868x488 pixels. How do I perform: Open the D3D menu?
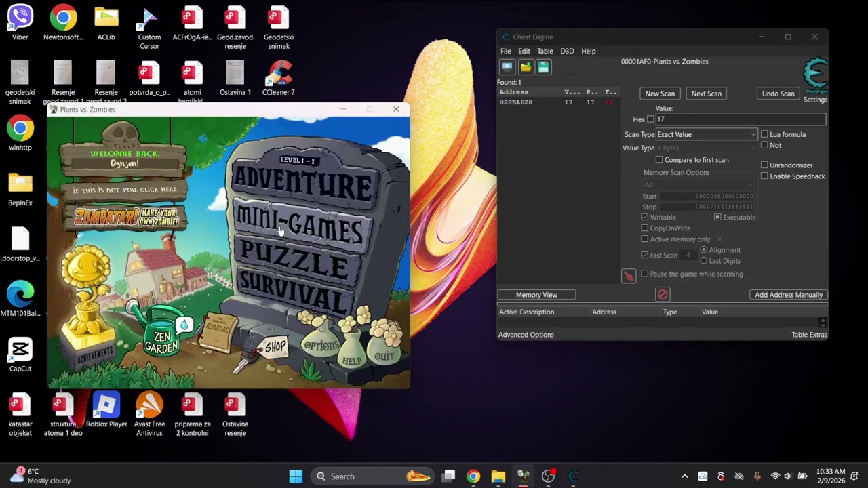[567, 51]
